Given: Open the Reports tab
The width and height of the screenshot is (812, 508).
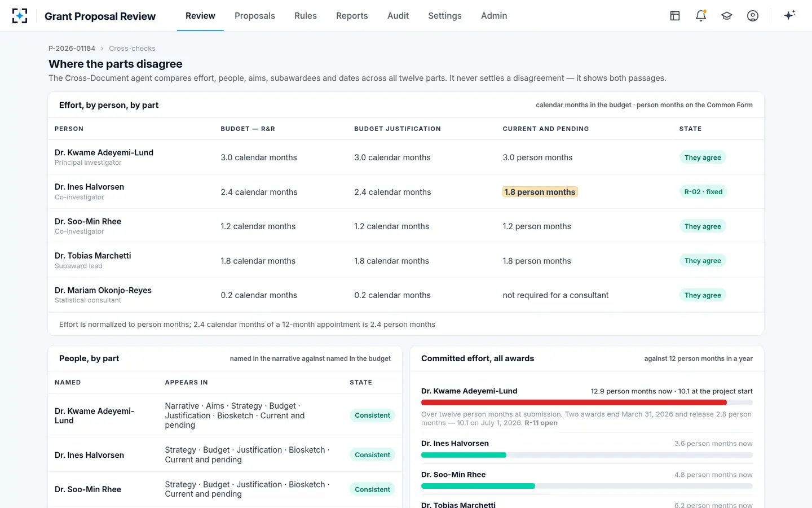Looking at the screenshot, I should coord(352,16).
